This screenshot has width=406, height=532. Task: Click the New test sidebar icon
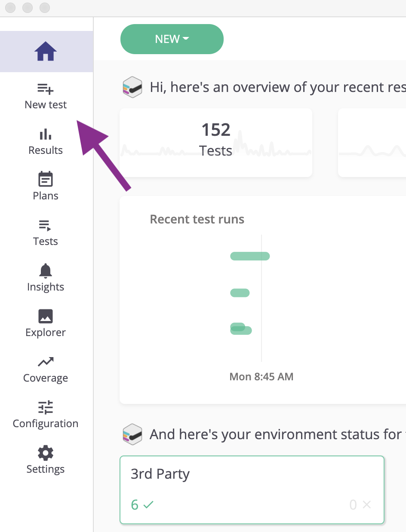pos(46,89)
